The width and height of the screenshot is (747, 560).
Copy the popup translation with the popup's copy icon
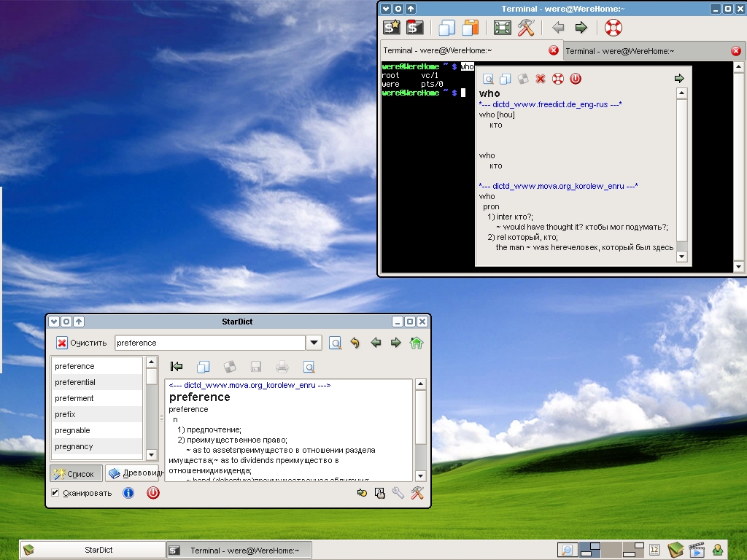(x=506, y=79)
